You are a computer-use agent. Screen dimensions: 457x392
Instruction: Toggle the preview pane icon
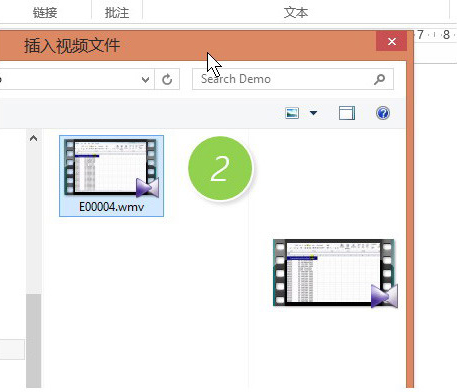click(347, 113)
